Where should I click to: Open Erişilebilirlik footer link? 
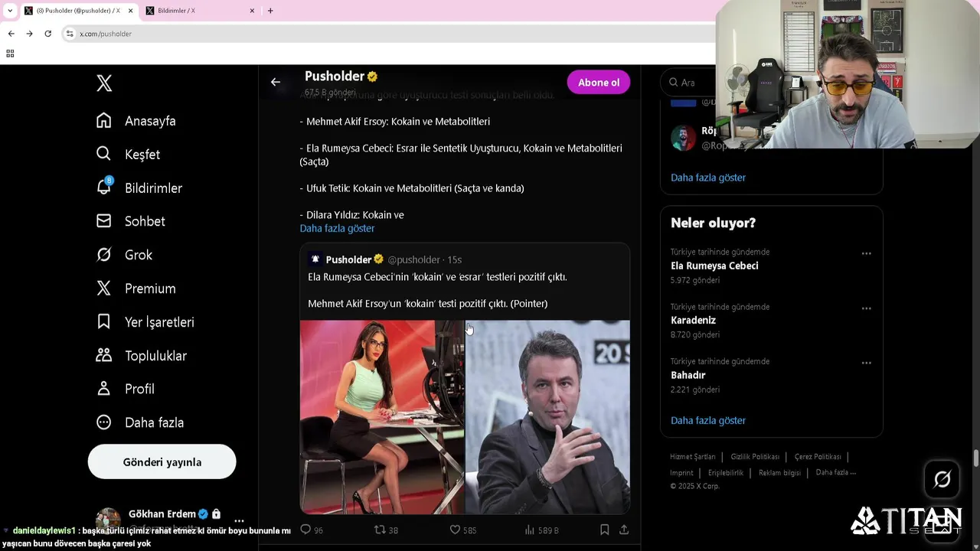point(725,473)
